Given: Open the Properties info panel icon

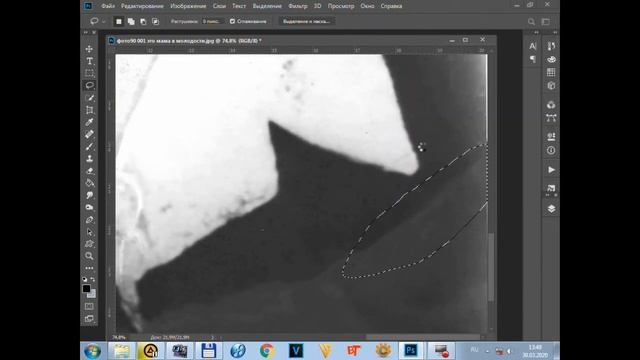Looking at the screenshot, I should [551, 150].
